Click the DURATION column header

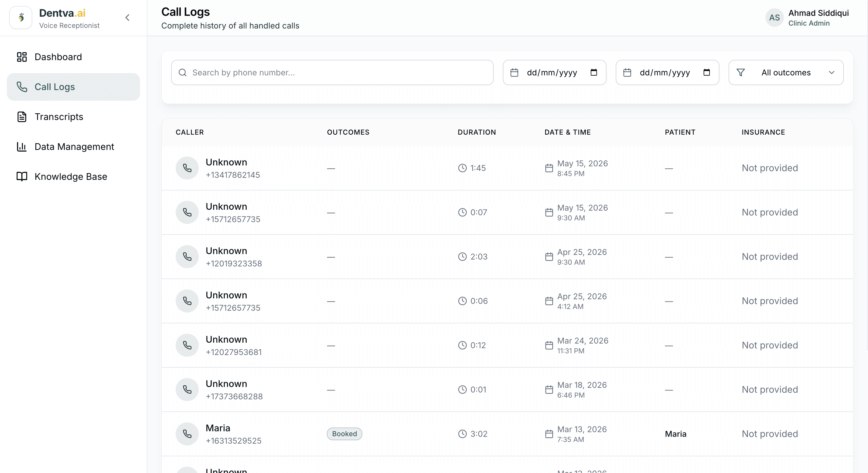[477, 132]
